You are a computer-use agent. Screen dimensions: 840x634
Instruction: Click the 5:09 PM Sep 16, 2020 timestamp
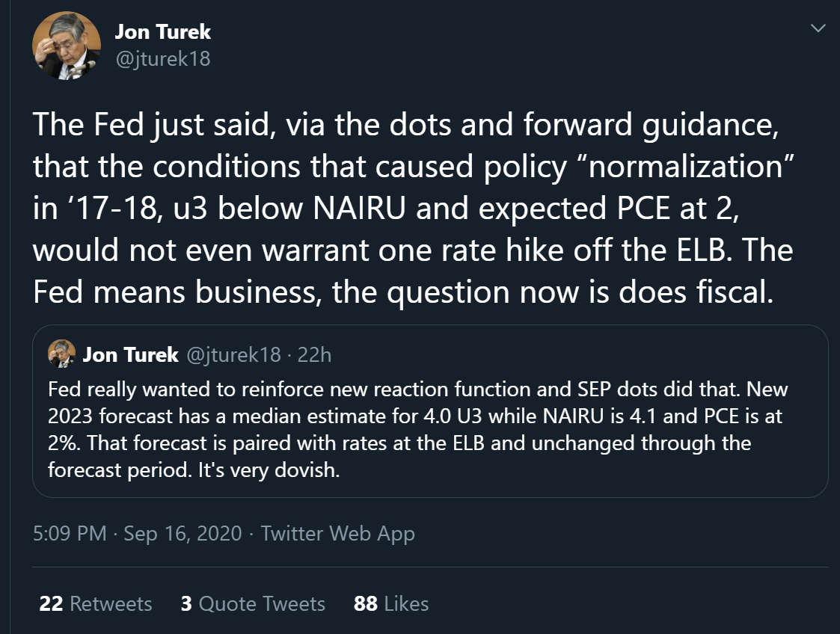[x=137, y=533]
